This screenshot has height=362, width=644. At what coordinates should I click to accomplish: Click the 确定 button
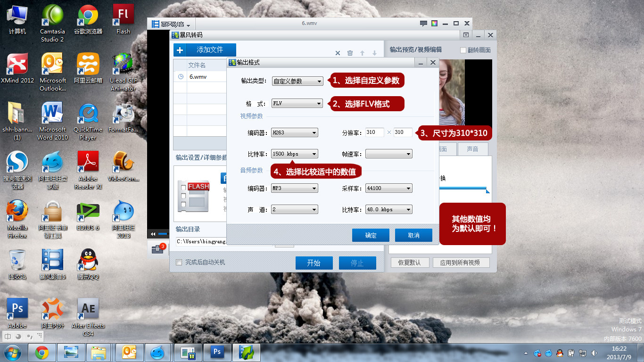tap(371, 235)
